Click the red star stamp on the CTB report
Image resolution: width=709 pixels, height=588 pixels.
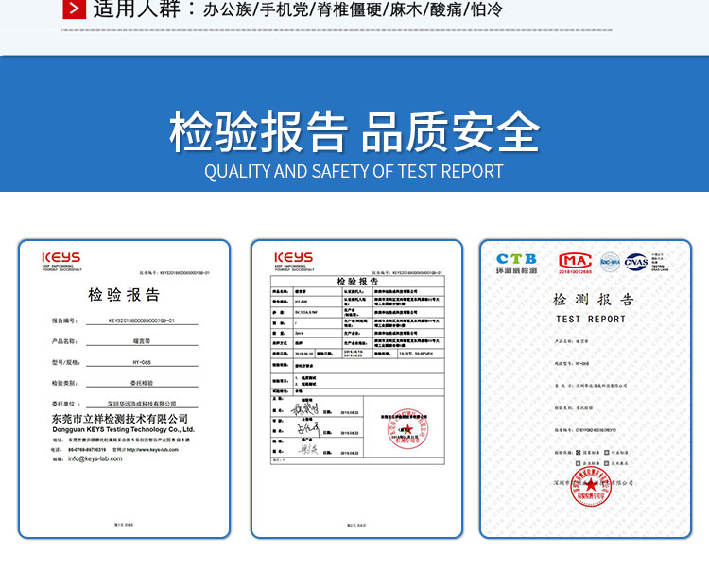[591, 487]
